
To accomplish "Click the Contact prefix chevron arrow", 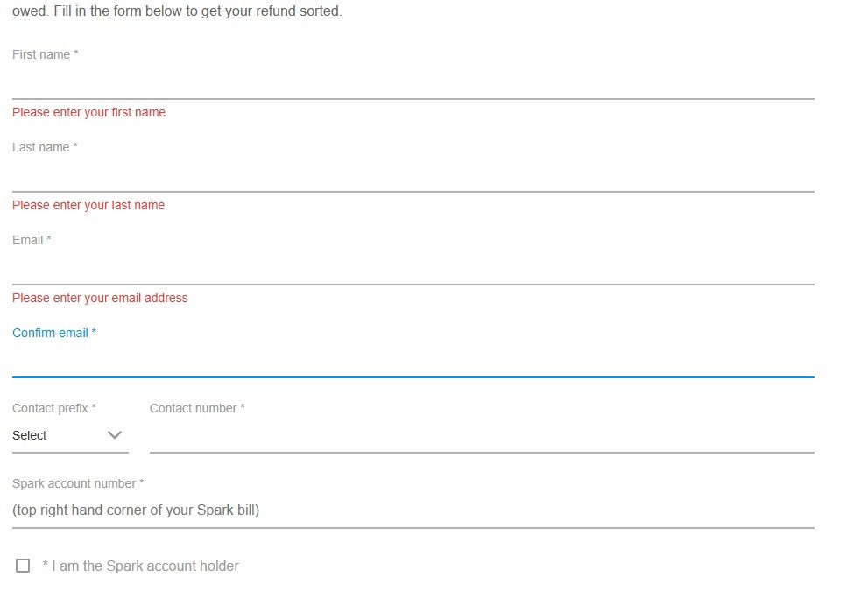I will tap(114, 435).
